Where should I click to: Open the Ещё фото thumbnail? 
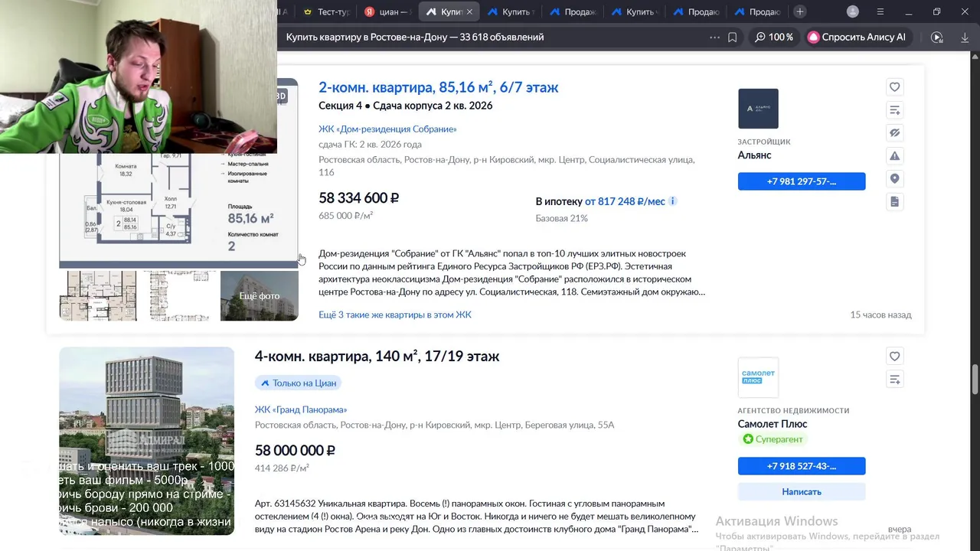pyautogui.click(x=259, y=295)
